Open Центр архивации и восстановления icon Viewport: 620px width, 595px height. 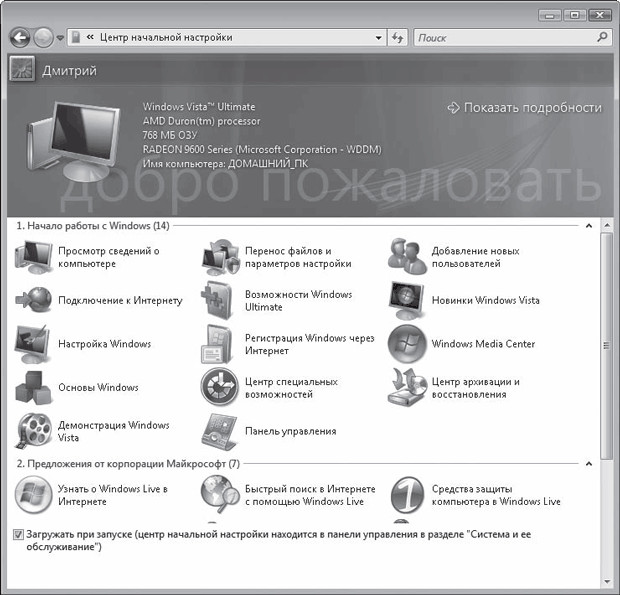[406, 387]
